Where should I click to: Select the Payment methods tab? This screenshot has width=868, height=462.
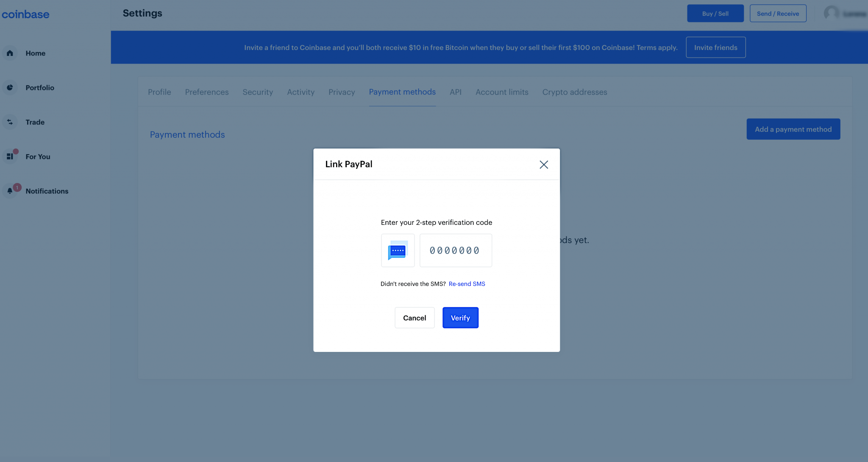(403, 92)
